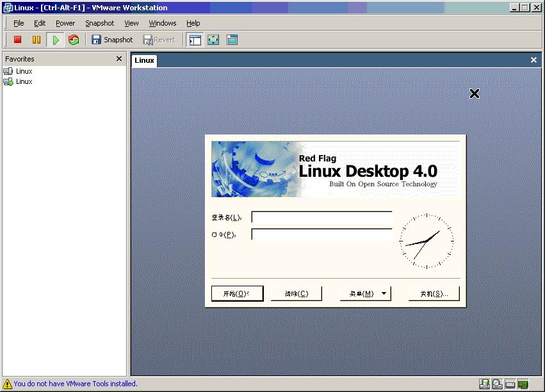Select the Linux favorite without a green arrow
545x392 pixels.
point(18,71)
